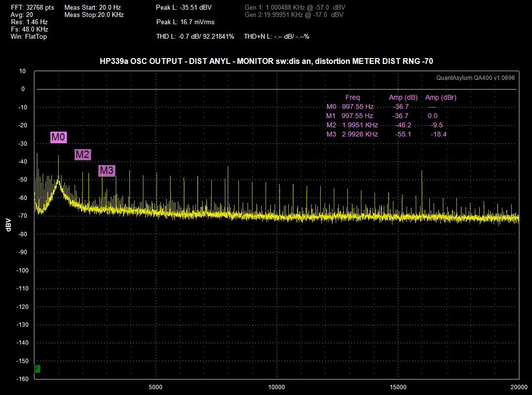Click the -100 tick on the dBV axis

pyautogui.click(x=22, y=271)
